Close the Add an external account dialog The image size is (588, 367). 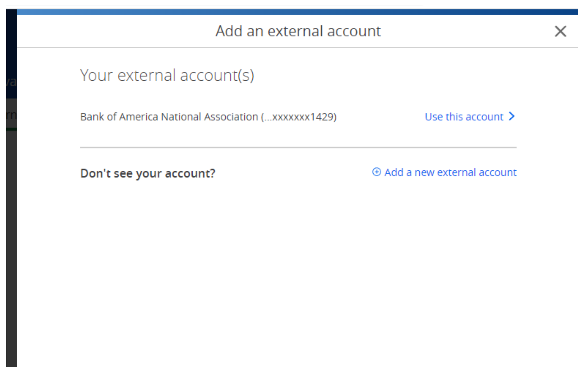click(560, 32)
